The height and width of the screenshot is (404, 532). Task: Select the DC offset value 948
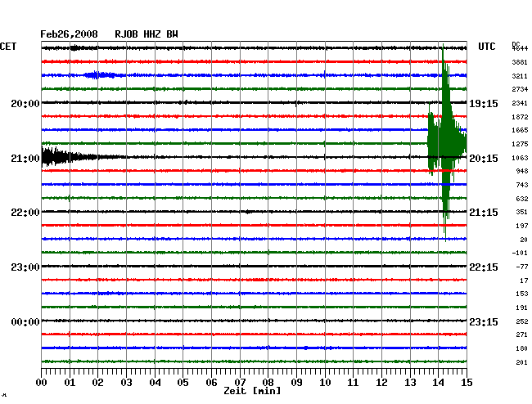pyautogui.click(x=522, y=171)
